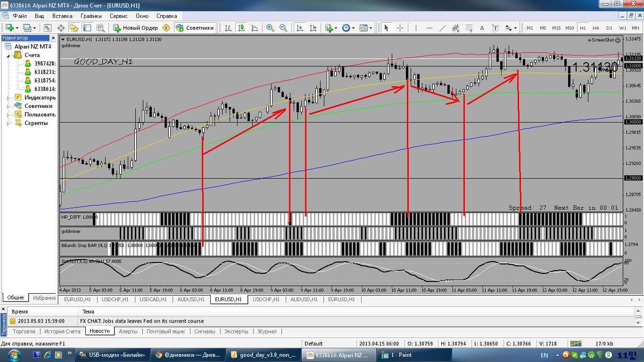
Task: Select the crosshair tool
Action: (400, 28)
